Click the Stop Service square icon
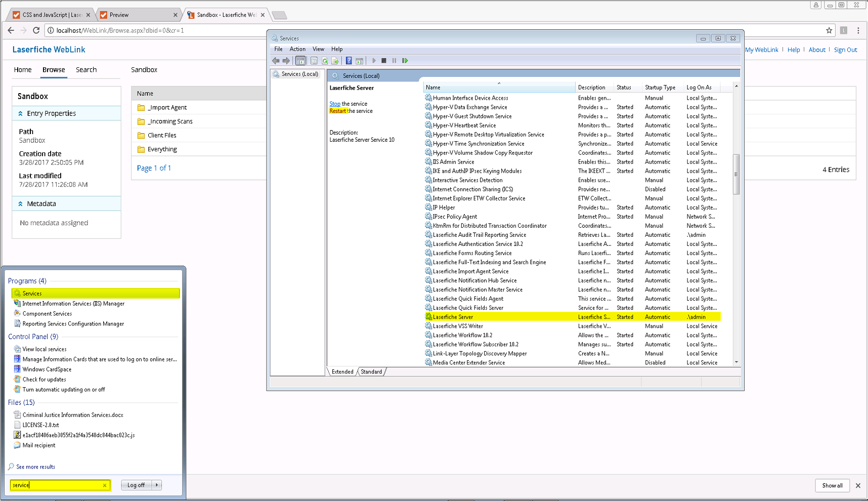The height and width of the screenshot is (501, 868). [x=384, y=61]
